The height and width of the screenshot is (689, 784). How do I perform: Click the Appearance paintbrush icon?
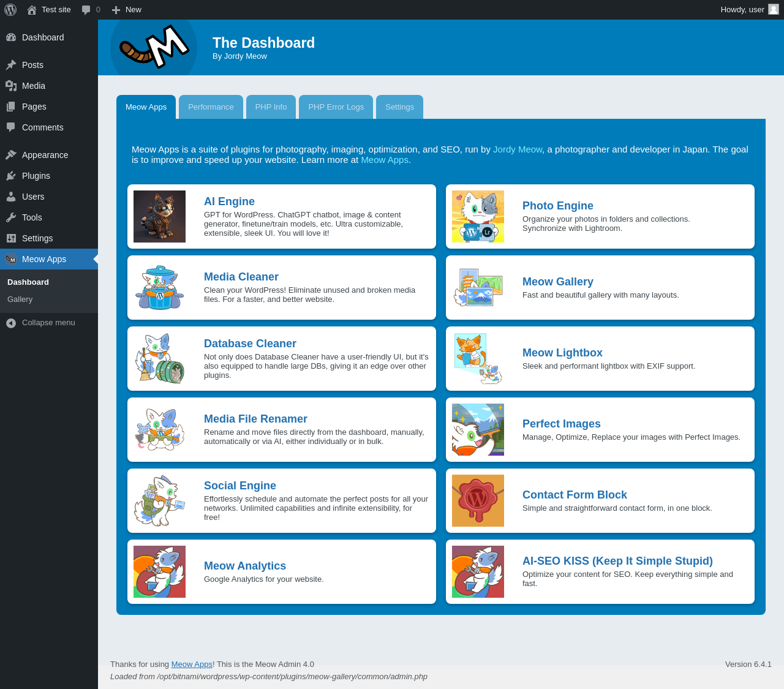pos(11,155)
